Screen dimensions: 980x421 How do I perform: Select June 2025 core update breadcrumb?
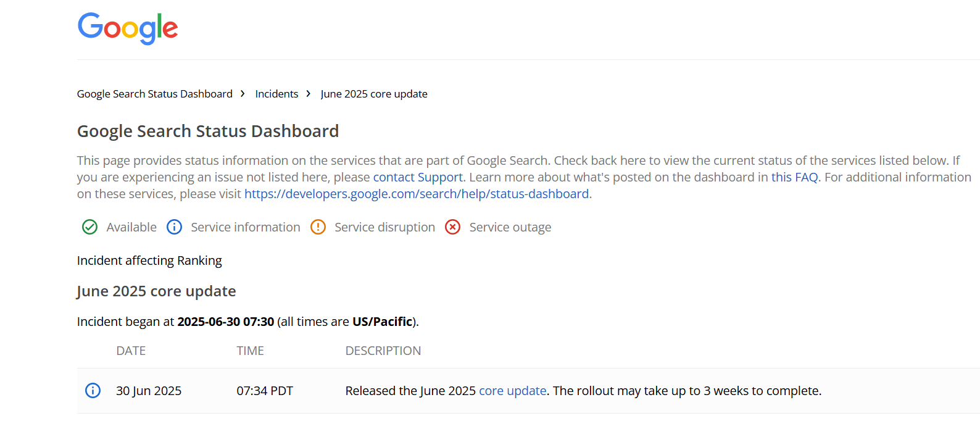(x=374, y=94)
